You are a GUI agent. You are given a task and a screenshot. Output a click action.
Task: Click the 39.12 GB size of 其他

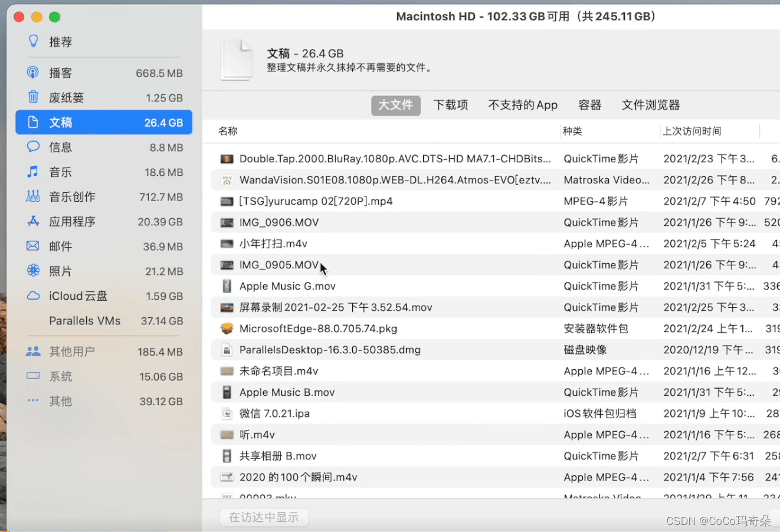(161, 401)
